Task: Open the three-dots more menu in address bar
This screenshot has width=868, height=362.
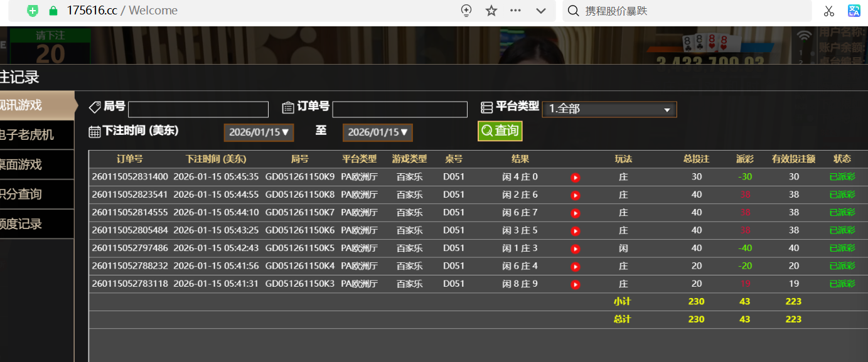Action: 516,11
